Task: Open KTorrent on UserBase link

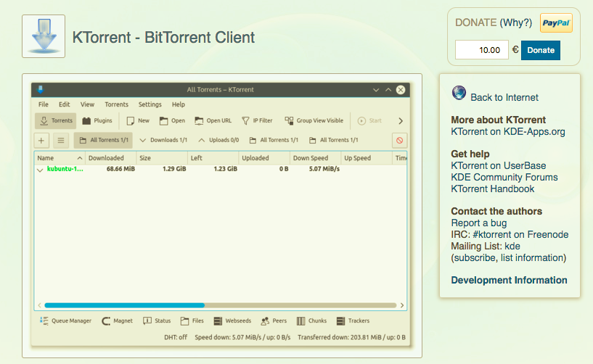Action: [498, 165]
